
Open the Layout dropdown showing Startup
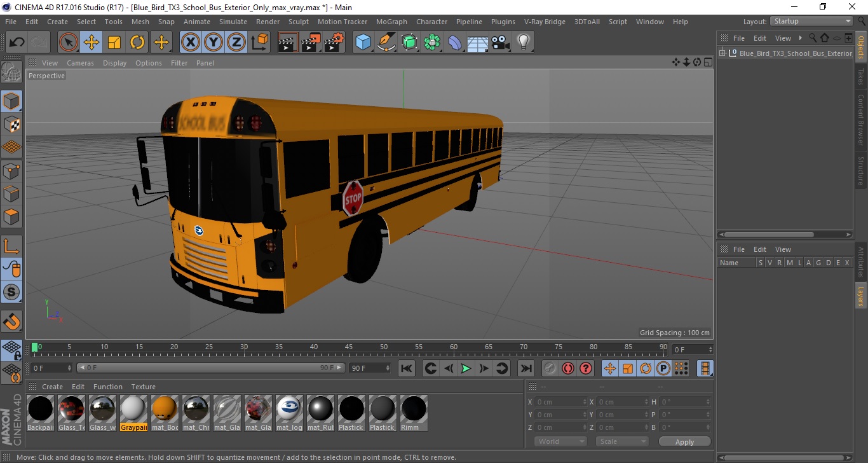tap(811, 22)
